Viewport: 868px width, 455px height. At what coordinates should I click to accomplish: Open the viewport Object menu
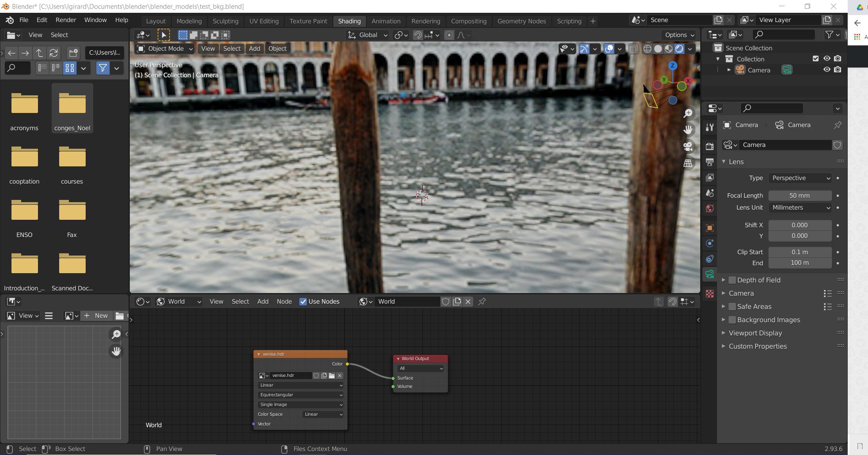(x=277, y=49)
